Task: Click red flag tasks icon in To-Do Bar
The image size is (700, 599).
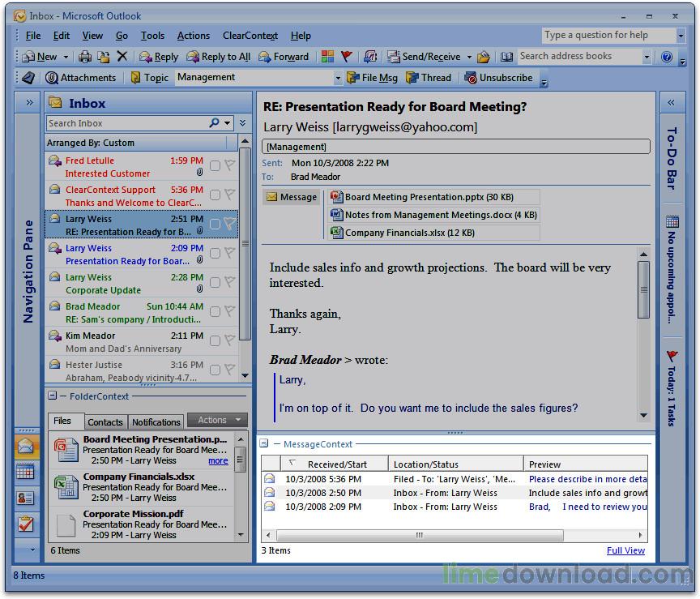Action: click(x=672, y=356)
